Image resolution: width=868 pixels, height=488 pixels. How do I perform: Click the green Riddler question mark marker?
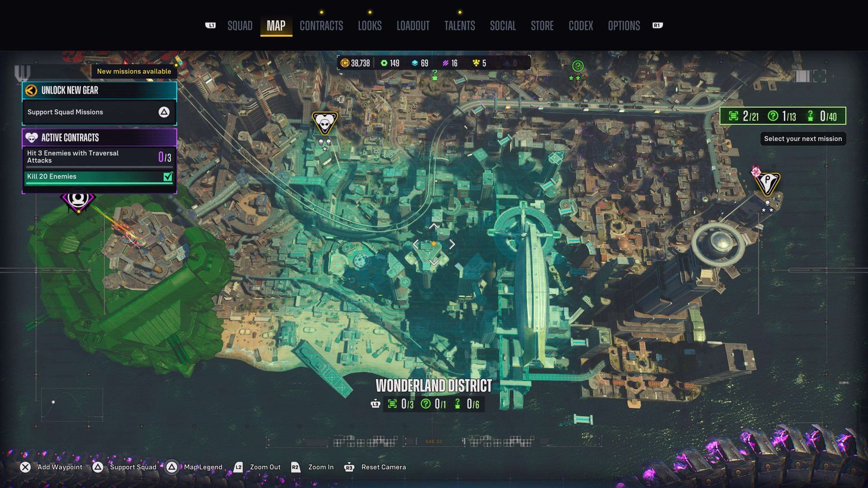[577, 66]
